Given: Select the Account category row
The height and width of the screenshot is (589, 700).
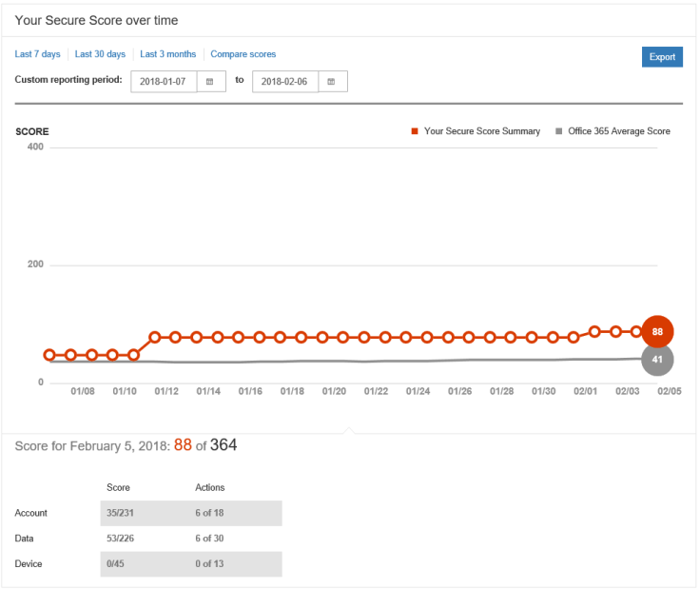Looking at the screenshot, I should click(x=31, y=513).
